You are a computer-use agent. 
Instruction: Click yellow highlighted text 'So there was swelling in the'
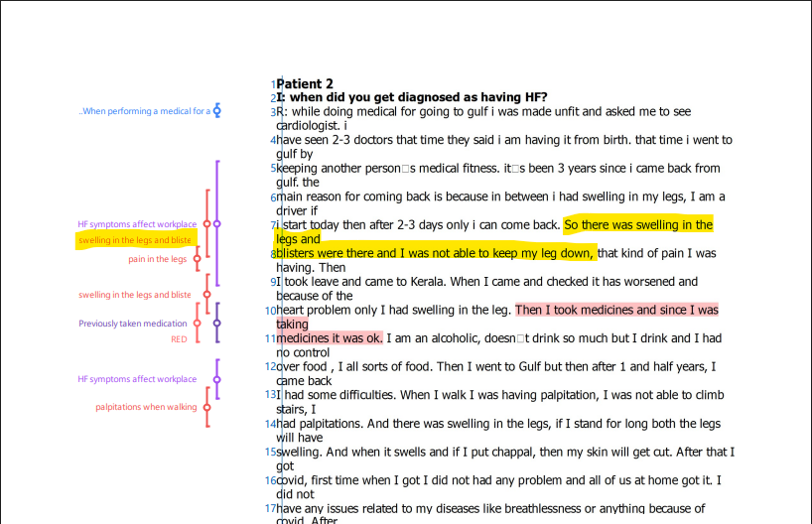(x=637, y=225)
